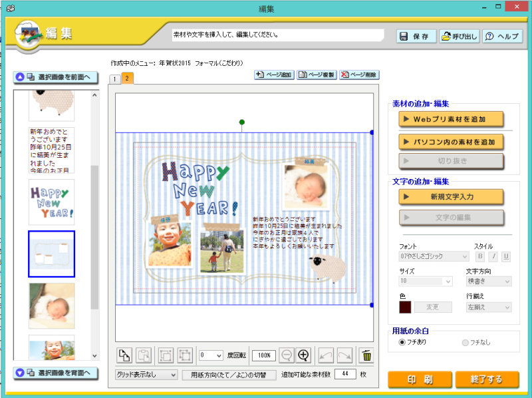Click 用紙方向(たて/よこ)の切替 button
Screen dimensions: 532x398
click(229, 375)
